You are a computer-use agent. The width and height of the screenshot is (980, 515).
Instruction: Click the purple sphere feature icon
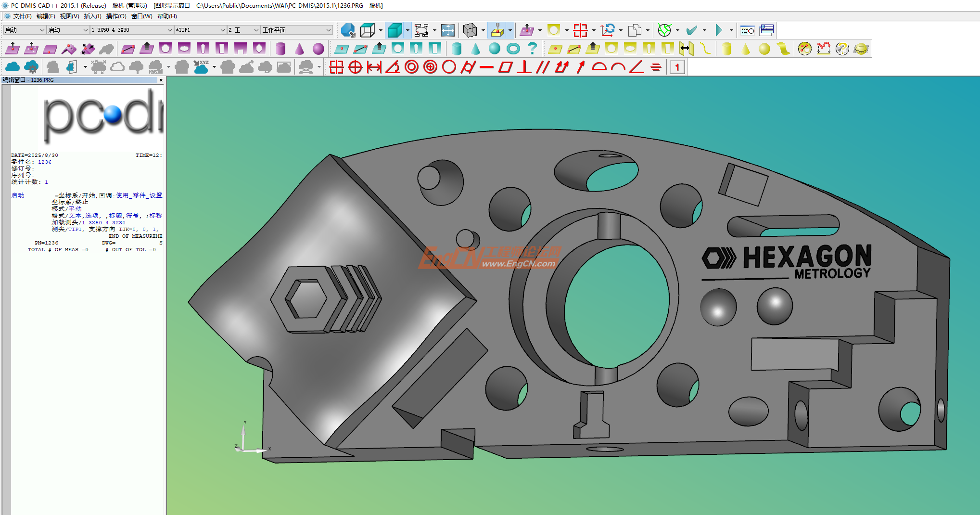[x=318, y=49]
